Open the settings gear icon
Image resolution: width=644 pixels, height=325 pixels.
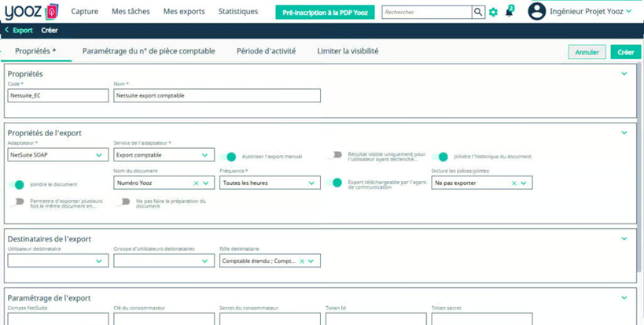(x=493, y=13)
